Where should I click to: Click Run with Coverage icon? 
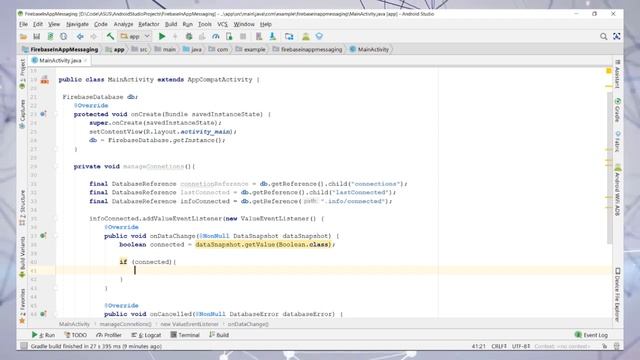(x=202, y=36)
